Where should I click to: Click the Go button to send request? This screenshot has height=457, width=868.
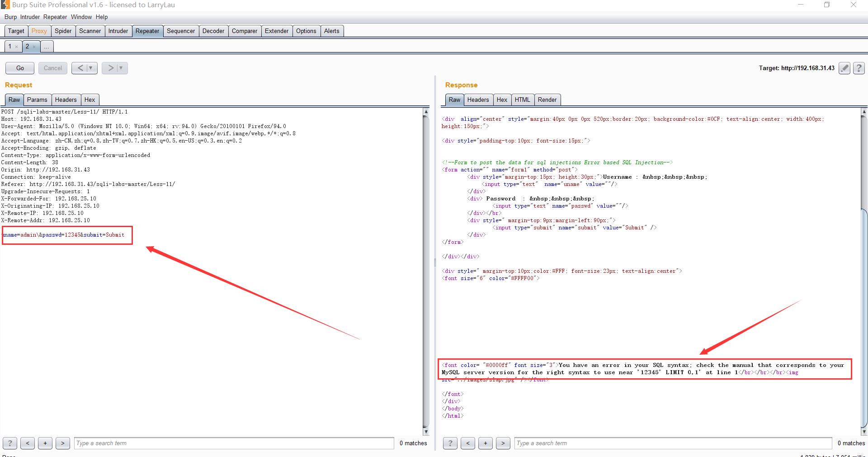20,68
